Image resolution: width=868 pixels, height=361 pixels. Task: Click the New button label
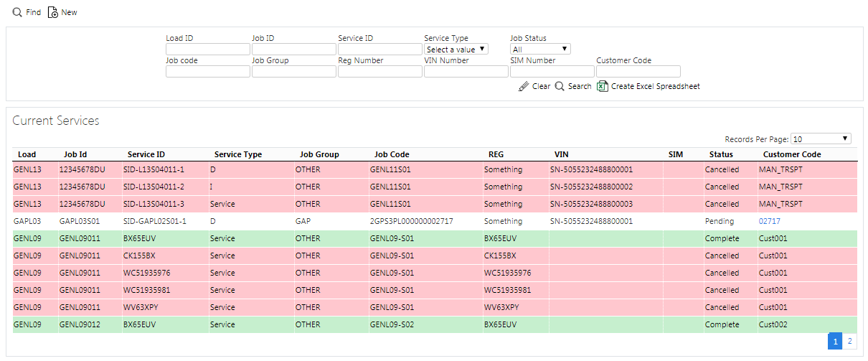tap(69, 13)
